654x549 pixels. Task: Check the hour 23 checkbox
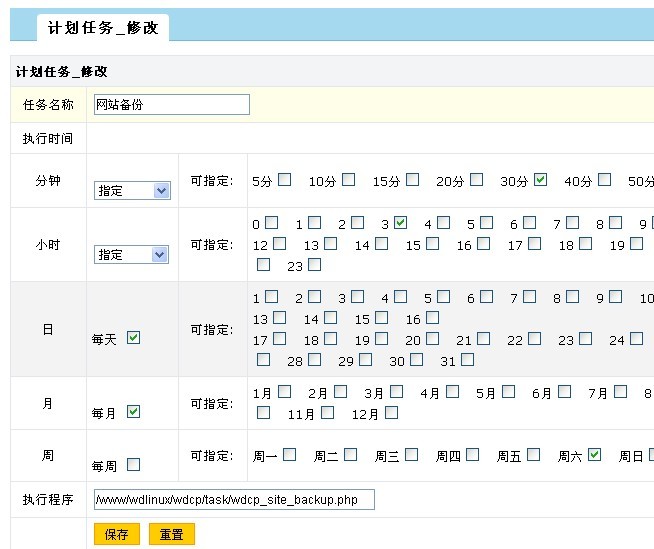point(315,264)
